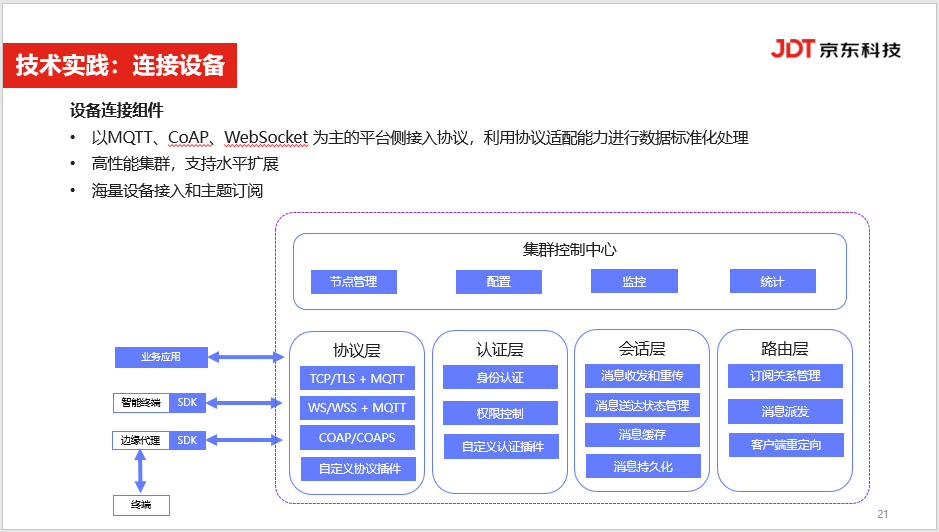This screenshot has height=532, width=939.
Task: Select the 消息收发和重传 box
Action: coord(643,376)
